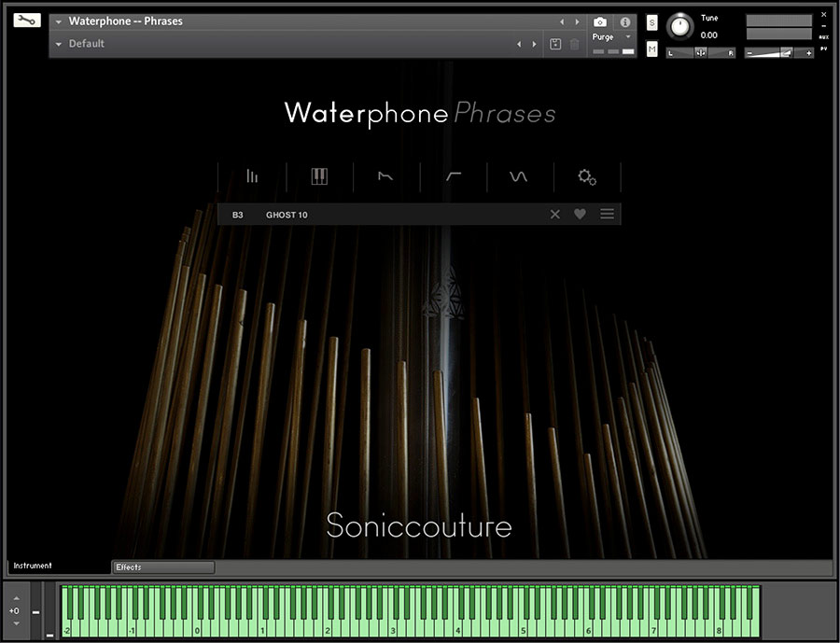Open the phrase list hamburger menu
The height and width of the screenshot is (643, 840).
607,215
